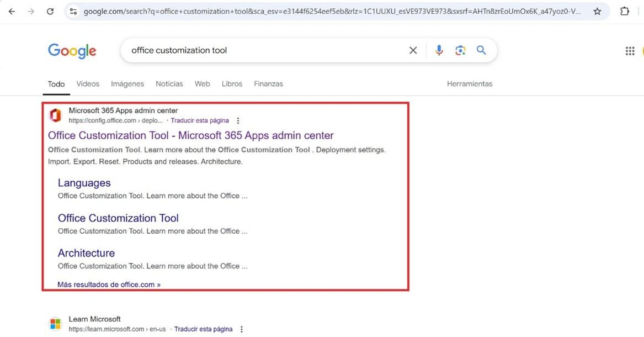Open more options for Microsoft 365 result
The image size is (644, 337).
coord(238,121)
